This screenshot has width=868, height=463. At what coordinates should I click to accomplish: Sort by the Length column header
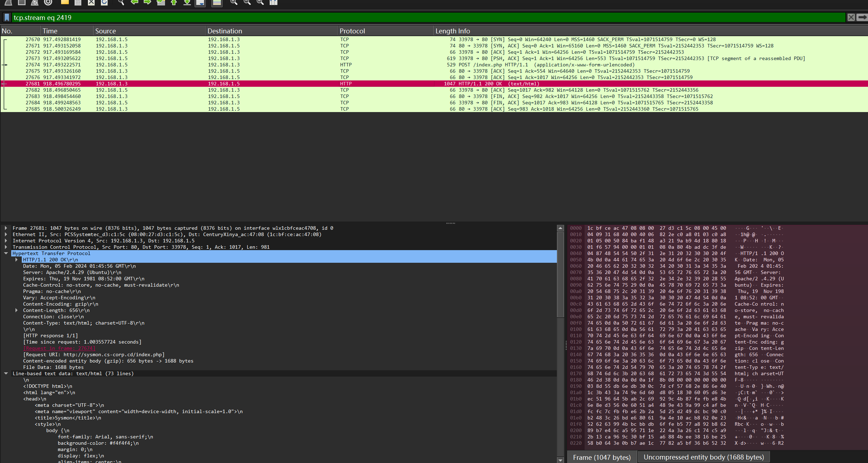click(445, 31)
